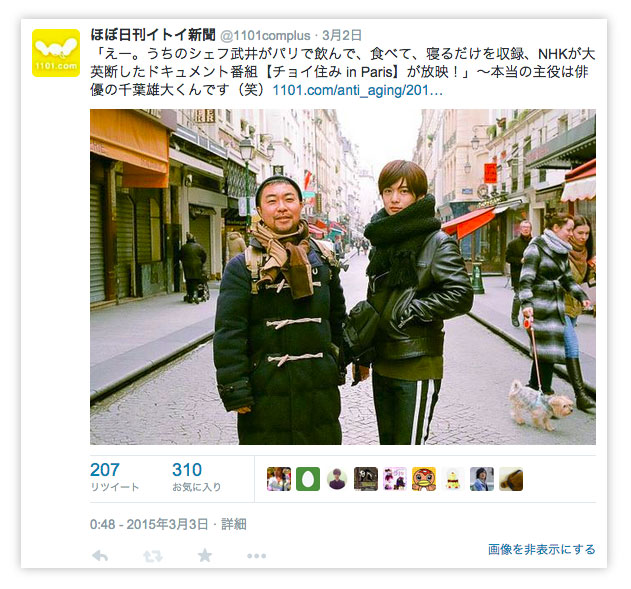Viewport: 631px width, 589px height.
Task: Click the @1101complus handle
Action: click(x=265, y=36)
